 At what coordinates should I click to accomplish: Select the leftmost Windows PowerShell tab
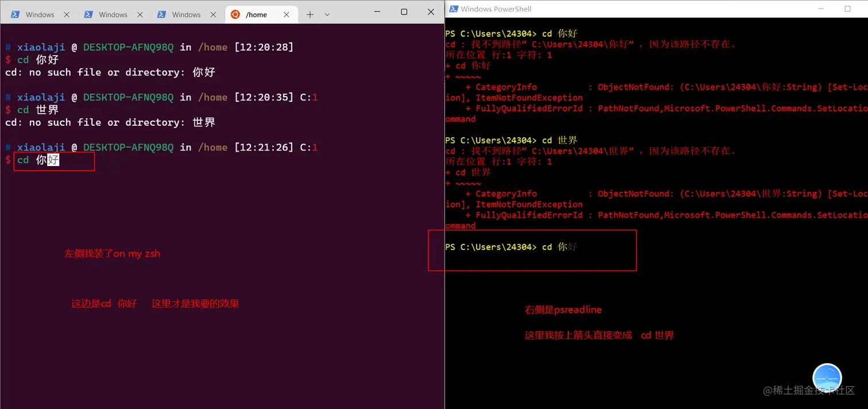tap(40, 14)
